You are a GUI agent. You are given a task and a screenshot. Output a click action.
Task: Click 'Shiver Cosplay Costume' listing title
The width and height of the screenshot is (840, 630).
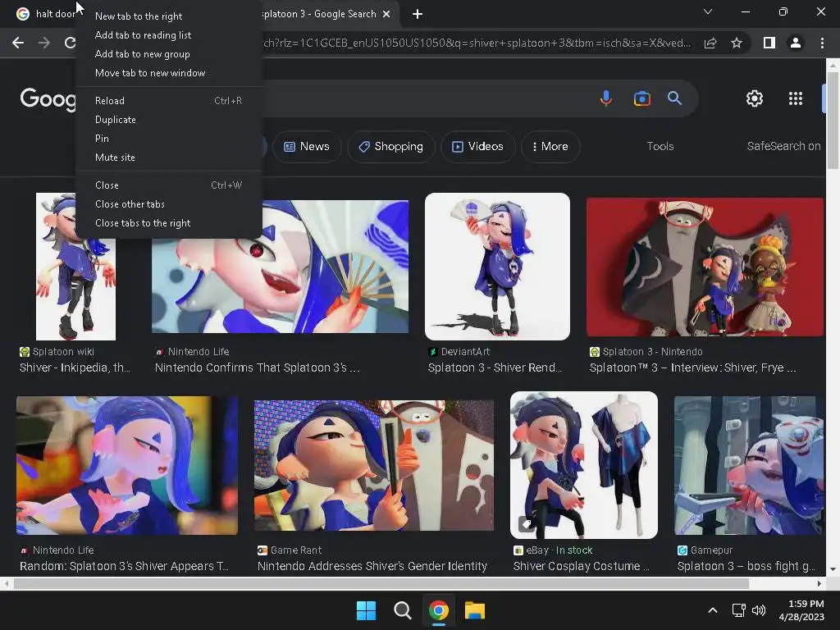point(582,566)
